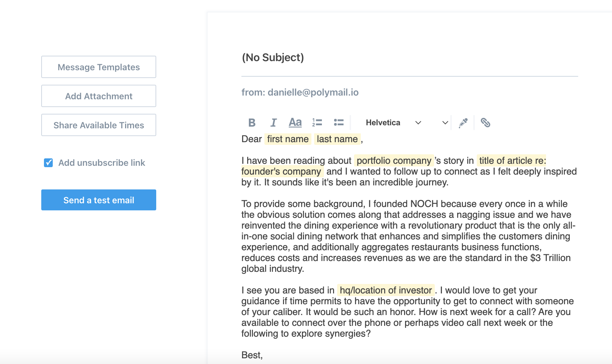Open the Aa text style options
The height and width of the screenshot is (364, 612).
(x=295, y=123)
